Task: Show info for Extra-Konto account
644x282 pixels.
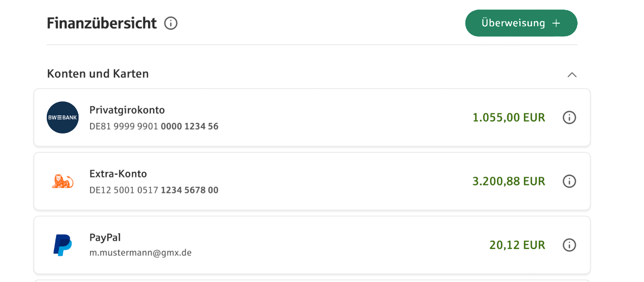Action: click(569, 181)
